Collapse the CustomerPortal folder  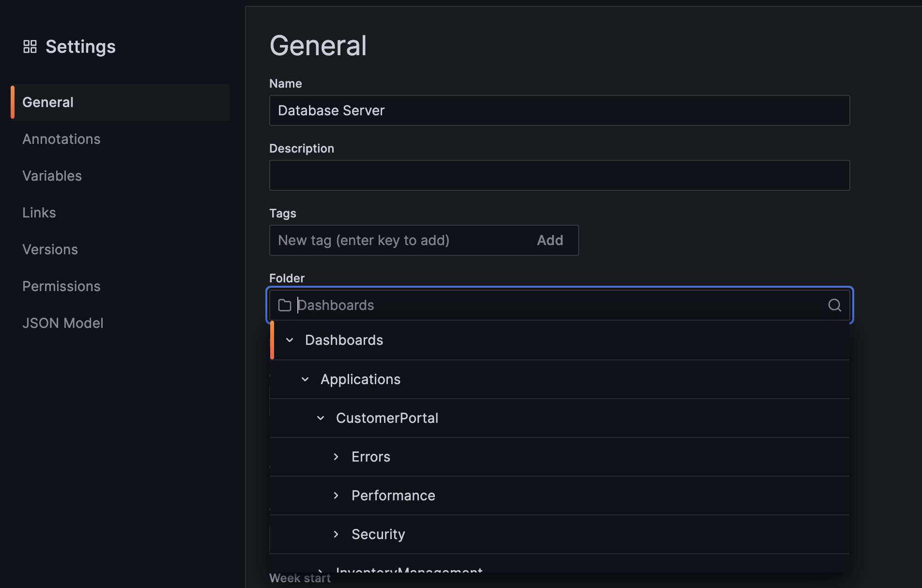tap(320, 418)
